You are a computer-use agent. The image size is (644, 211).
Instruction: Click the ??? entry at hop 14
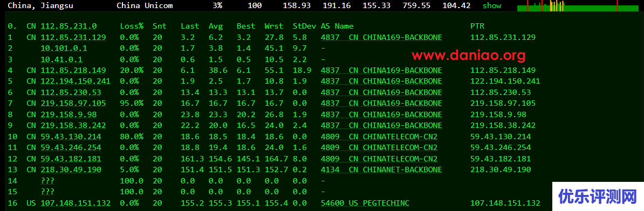click(x=47, y=181)
